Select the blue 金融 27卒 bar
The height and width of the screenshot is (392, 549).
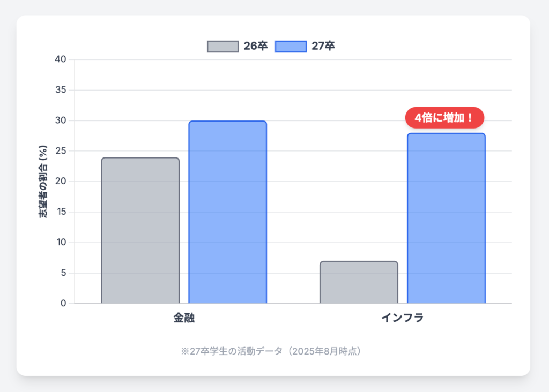point(227,212)
